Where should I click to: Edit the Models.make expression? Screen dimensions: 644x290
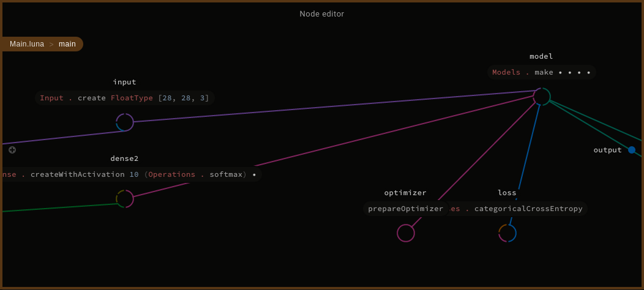[x=541, y=72]
